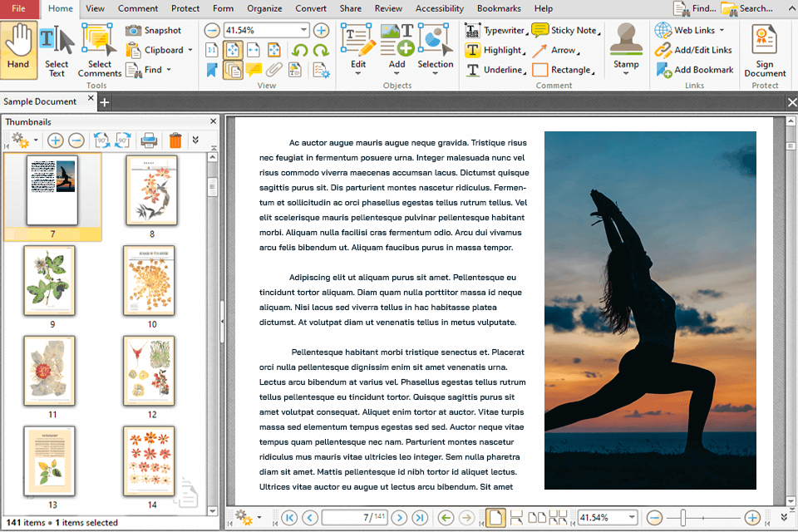This screenshot has height=532, width=798.
Task: Select page 12 thumbnail
Action: click(x=149, y=371)
